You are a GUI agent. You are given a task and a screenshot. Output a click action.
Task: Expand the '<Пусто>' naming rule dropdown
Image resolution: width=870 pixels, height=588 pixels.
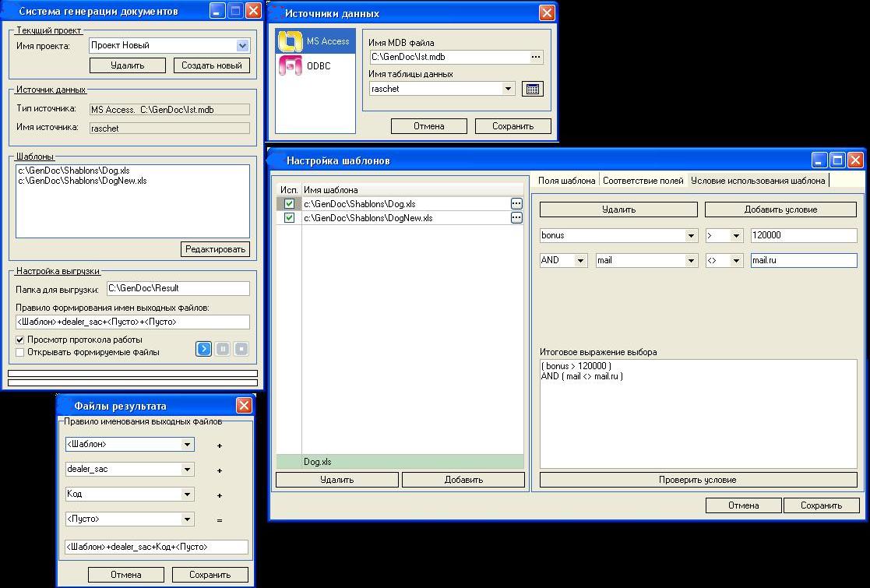pos(187,519)
